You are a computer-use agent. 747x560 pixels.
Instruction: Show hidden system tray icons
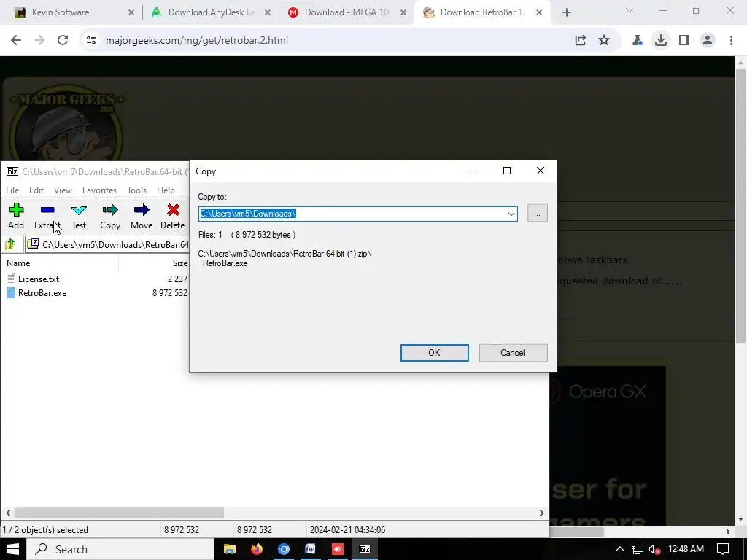tap(620, 549)
